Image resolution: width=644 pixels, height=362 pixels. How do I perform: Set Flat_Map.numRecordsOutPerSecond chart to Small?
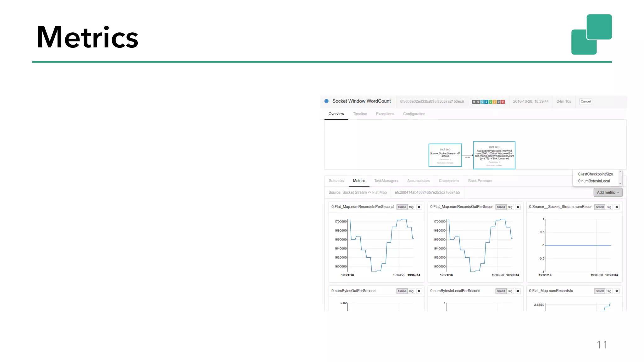[x=501, y=207]
